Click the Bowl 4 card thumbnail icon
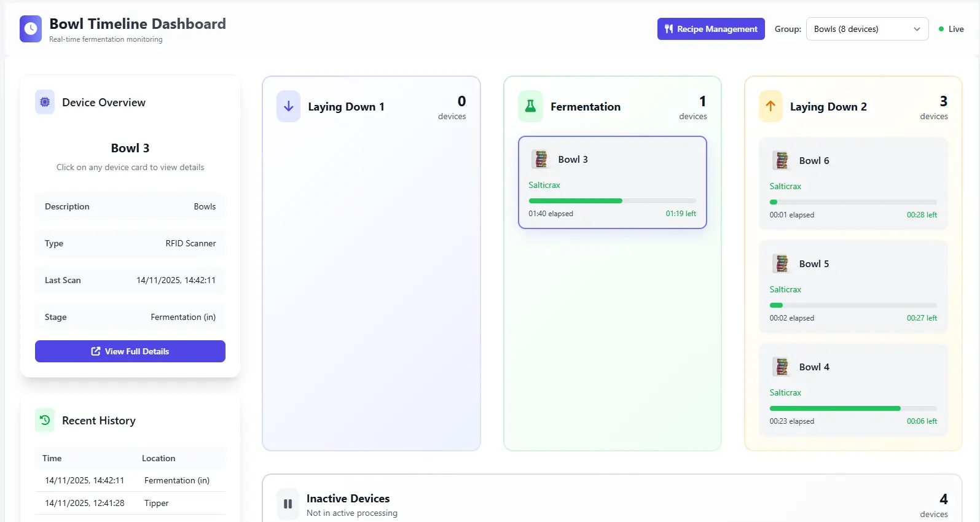The height and width of the screenshot is (522, 980). click(x=782, y=367)
